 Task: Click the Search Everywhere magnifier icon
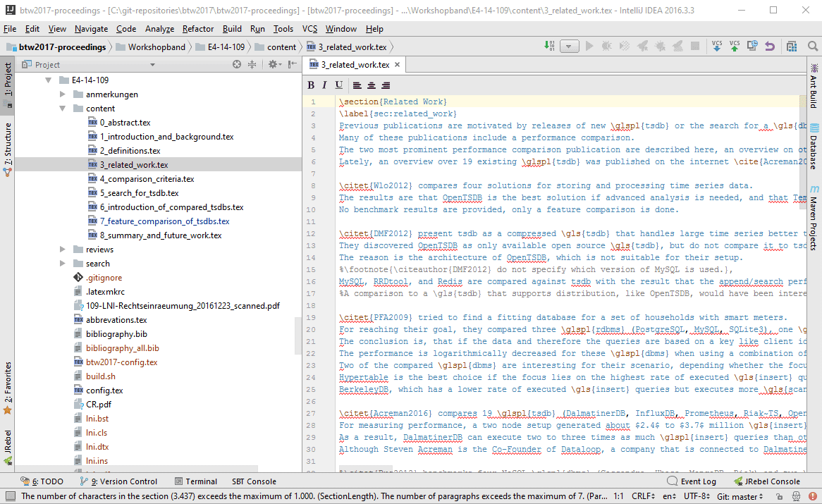(813, 46)
